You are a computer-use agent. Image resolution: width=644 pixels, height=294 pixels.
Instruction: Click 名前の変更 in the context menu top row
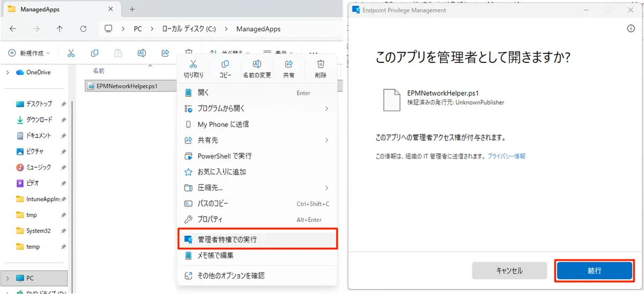[x=257, y=69]
